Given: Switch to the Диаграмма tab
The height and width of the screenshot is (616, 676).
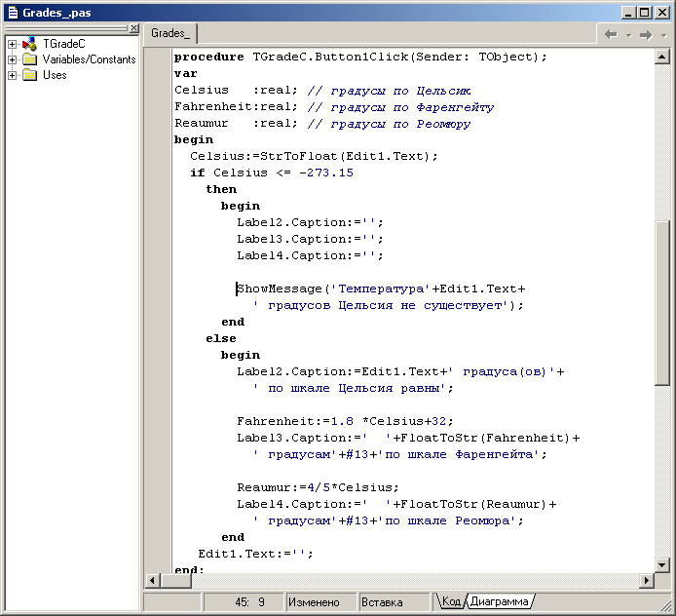Looking at the screenshot, I should click(x=500, y=601).
